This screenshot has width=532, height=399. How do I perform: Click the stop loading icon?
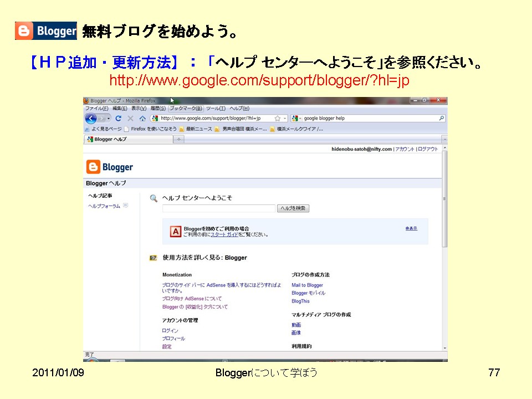click(130, 118)
